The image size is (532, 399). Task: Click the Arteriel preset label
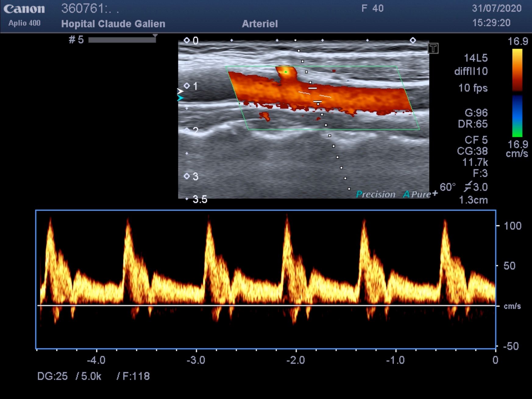click(x=260, y=24)
